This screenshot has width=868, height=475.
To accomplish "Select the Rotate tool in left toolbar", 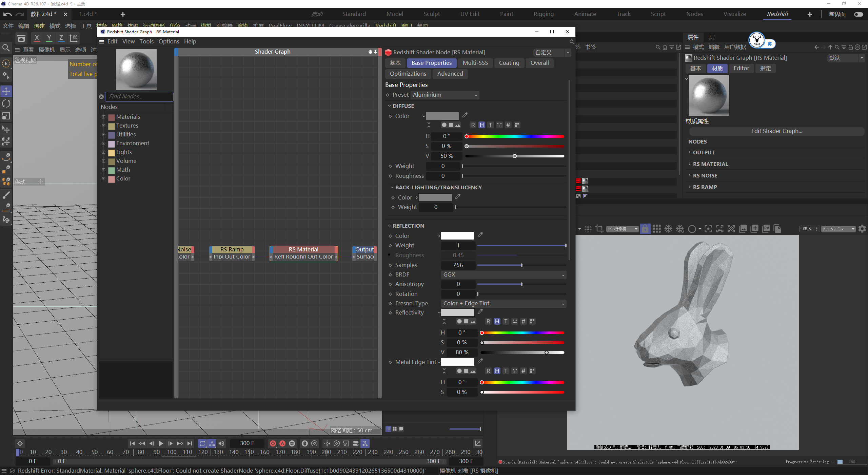I will click(6, 103).
